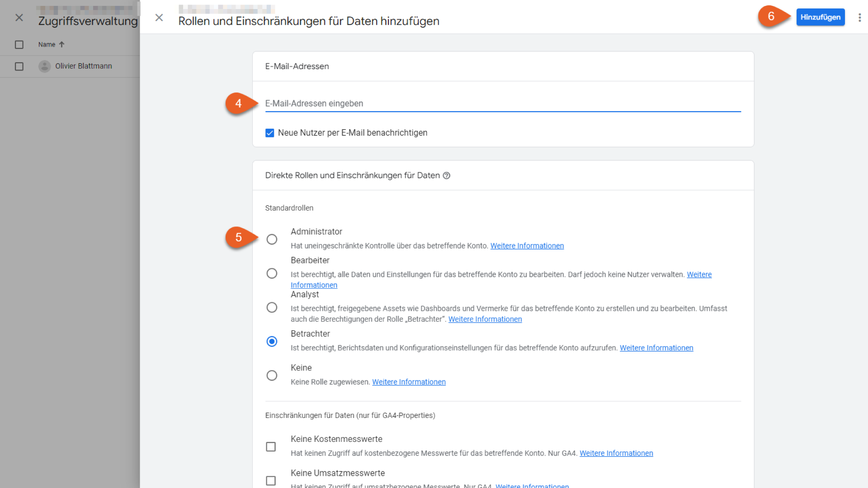
Task: Focus the E-Mail-Adressen eingeben field
Action: click(x=503, y=103)
